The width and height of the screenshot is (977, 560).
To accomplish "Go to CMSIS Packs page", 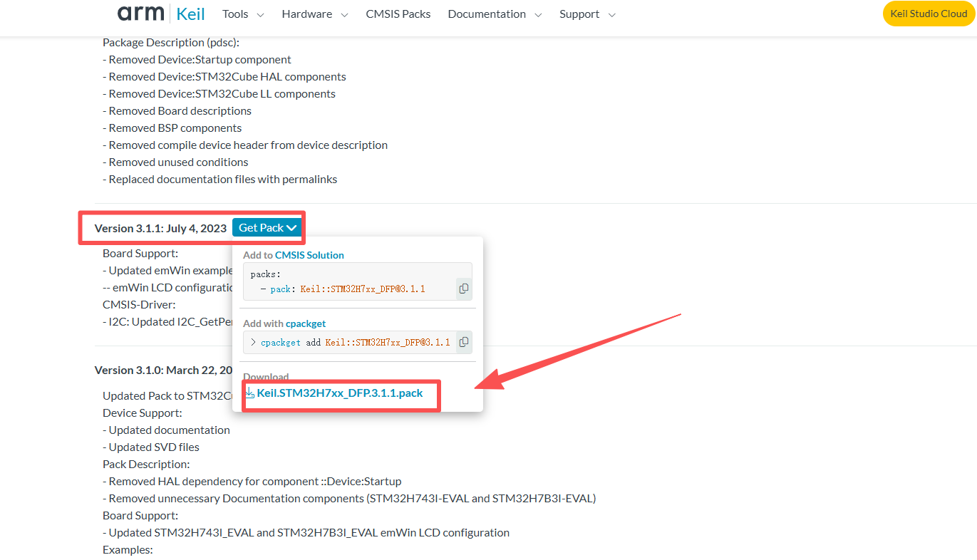I will (398, 14).
